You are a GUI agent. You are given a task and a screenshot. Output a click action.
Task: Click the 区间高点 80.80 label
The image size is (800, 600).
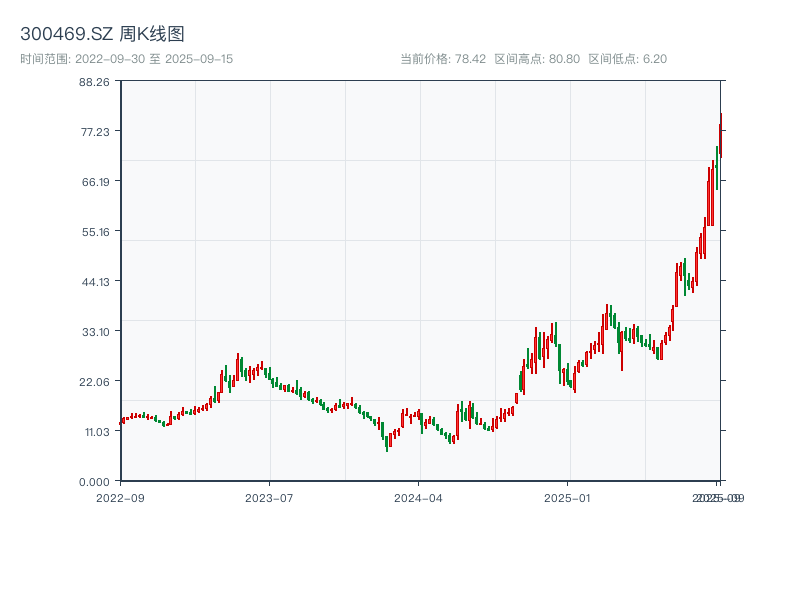(537, 59)
